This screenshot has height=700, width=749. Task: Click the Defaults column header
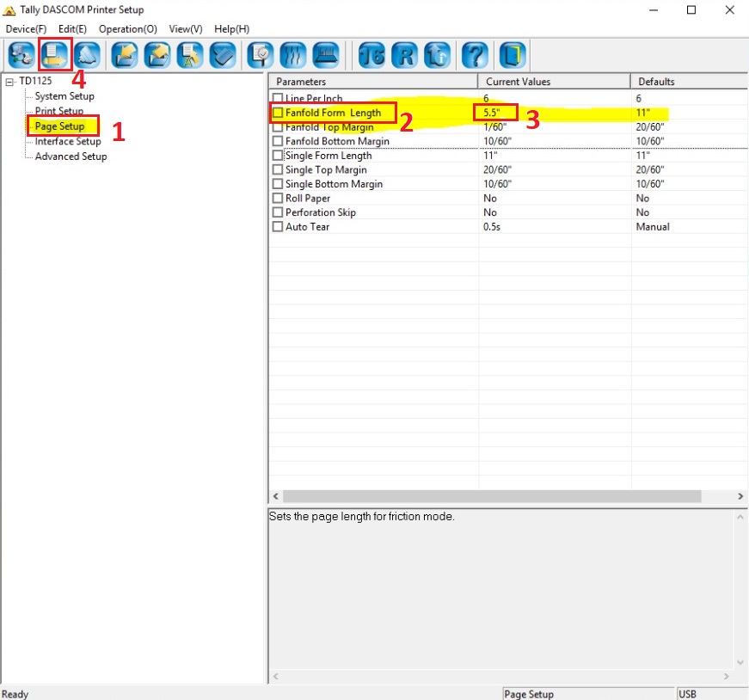coord(690,82)
